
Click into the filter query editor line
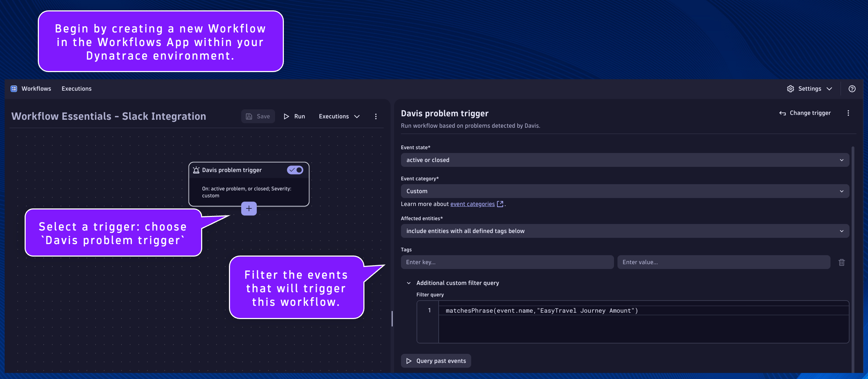pos(643,310)
